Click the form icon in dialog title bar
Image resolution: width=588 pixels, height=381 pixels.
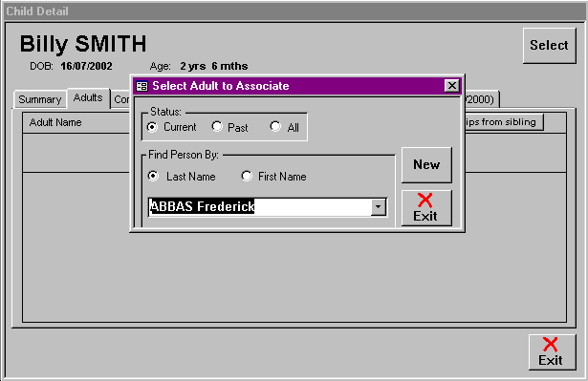142,86
